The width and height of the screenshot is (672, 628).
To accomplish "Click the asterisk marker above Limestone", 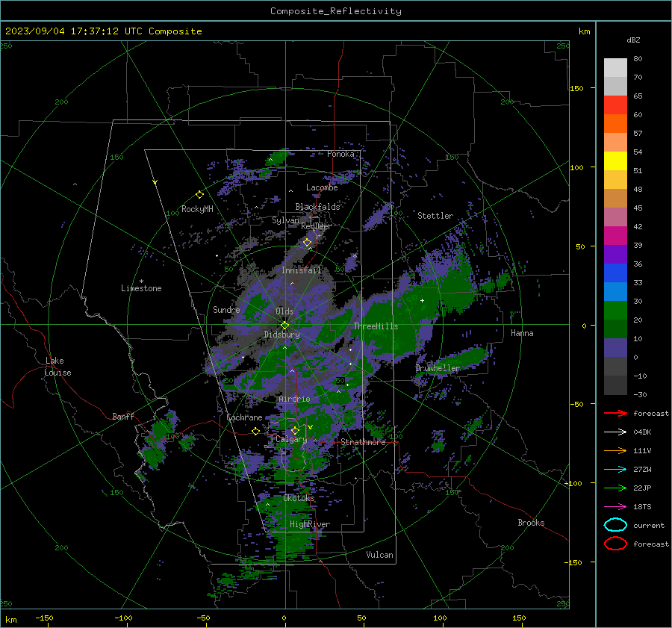I will 141,282.
